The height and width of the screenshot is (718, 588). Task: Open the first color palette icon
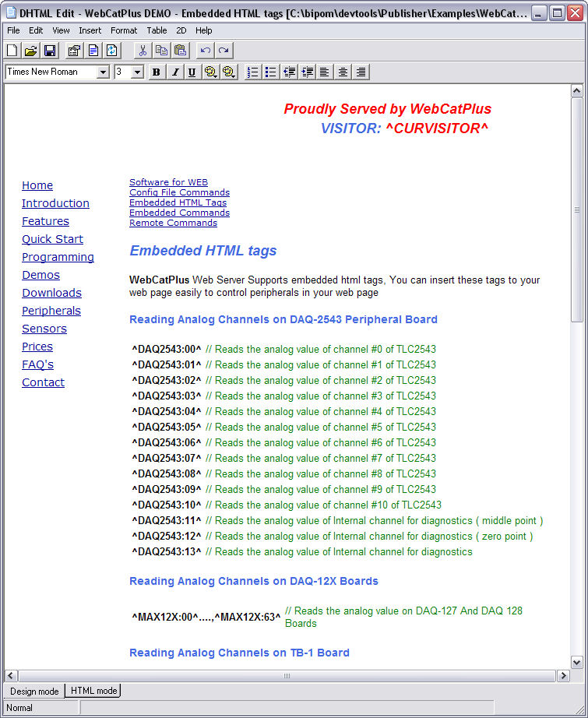click(x=210, y=72)
